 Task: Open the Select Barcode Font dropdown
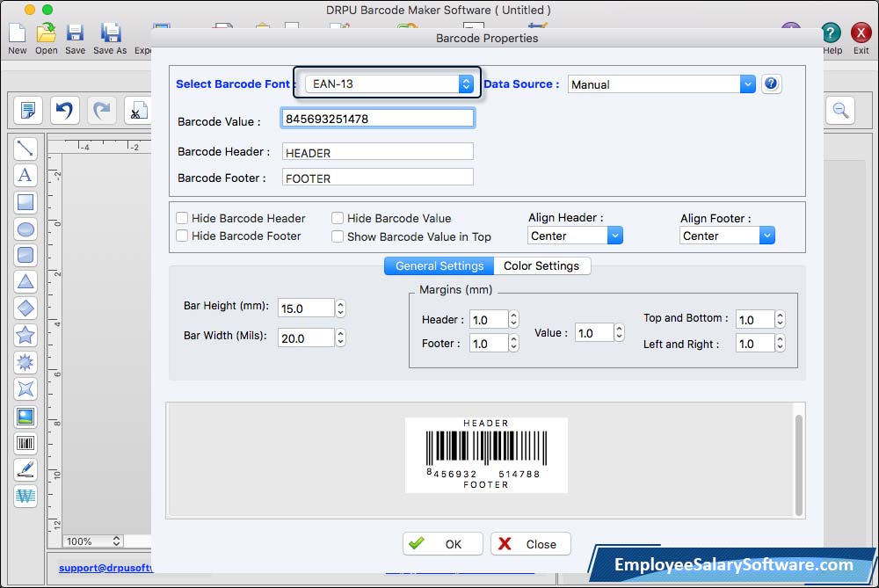click(x=389, y=84)
